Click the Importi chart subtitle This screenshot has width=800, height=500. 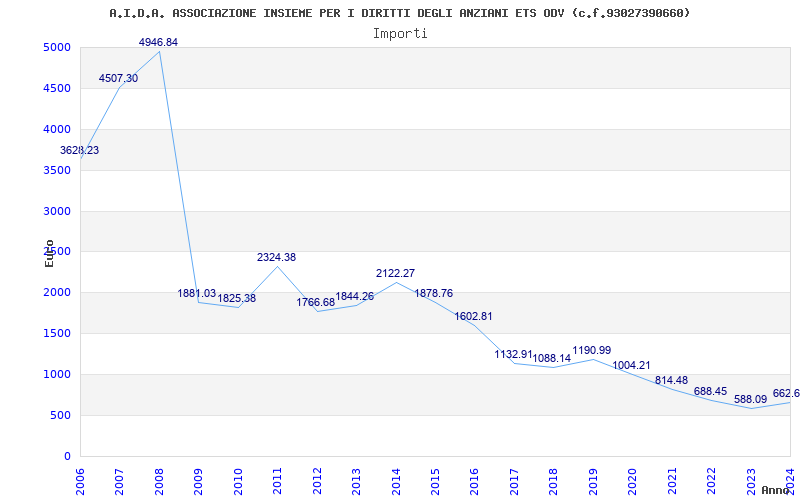[x=400, y=33]
